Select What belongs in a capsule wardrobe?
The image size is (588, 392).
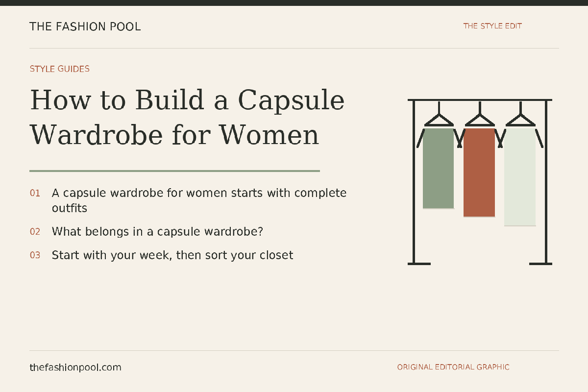(x=157, y=231)
